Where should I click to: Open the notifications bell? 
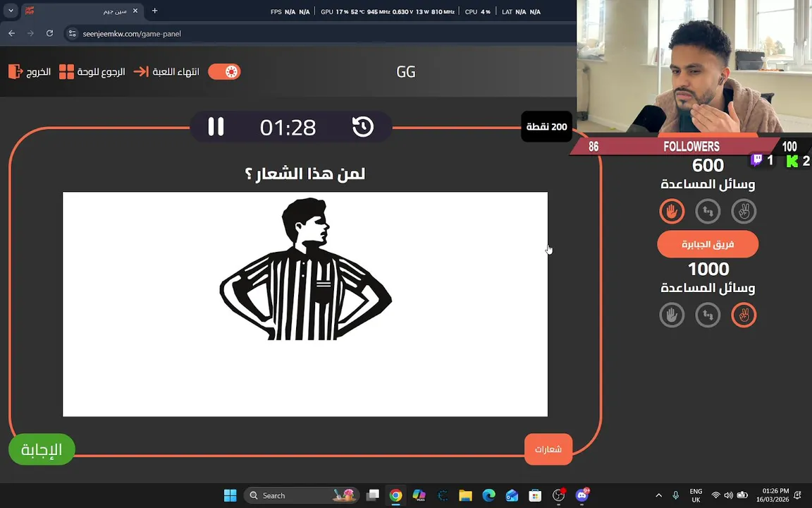(798, 495)
